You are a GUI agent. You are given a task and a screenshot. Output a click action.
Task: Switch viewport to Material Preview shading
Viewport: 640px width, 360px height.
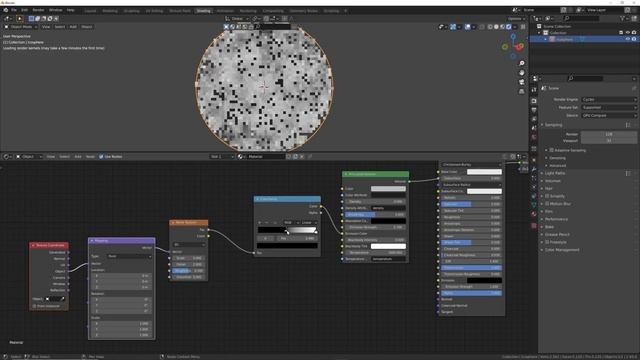[x=502, y=27]
